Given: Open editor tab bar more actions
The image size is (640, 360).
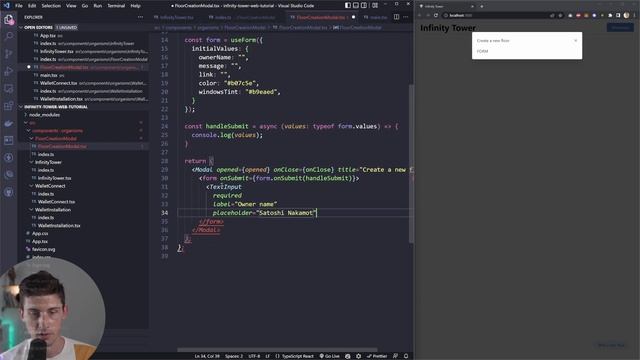Looking at the screenshot, I should (406, 17).
